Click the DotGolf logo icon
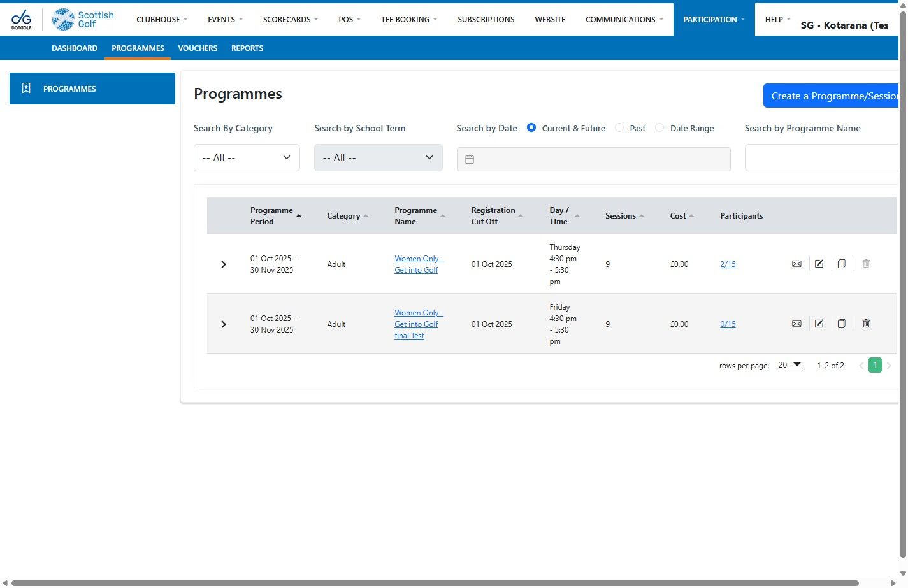Image resolution: width=908 pixels, height=588 pixels. (x=21, y=19)
